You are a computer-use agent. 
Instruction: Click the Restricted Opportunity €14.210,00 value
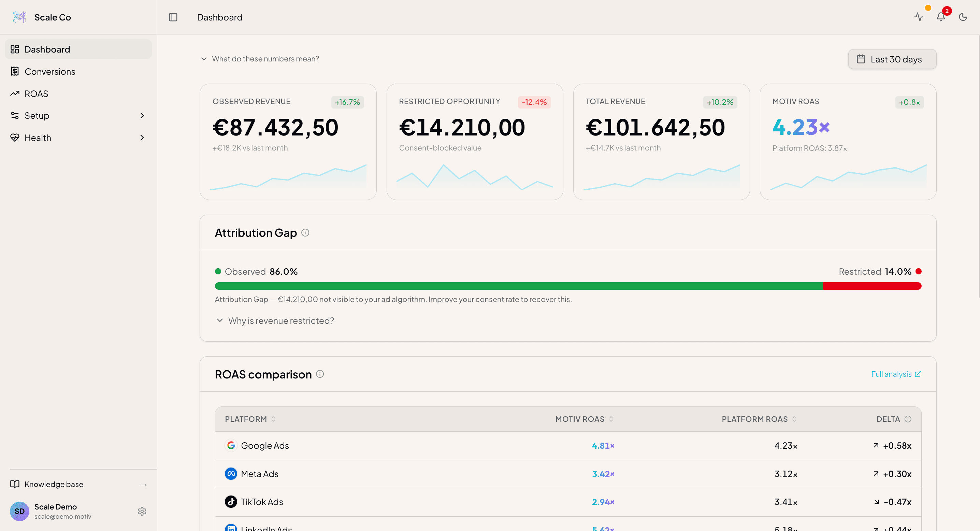(x=462, y=127)
